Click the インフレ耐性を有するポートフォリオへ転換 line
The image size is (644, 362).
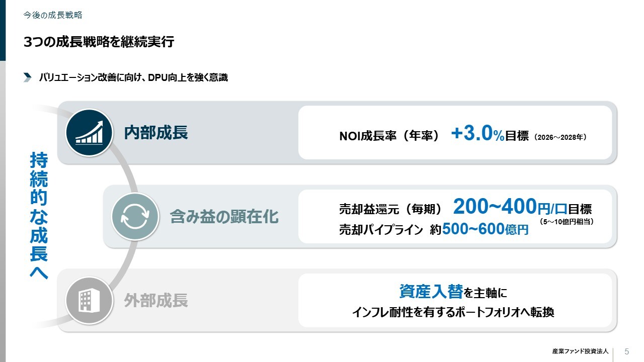(453, 312)
